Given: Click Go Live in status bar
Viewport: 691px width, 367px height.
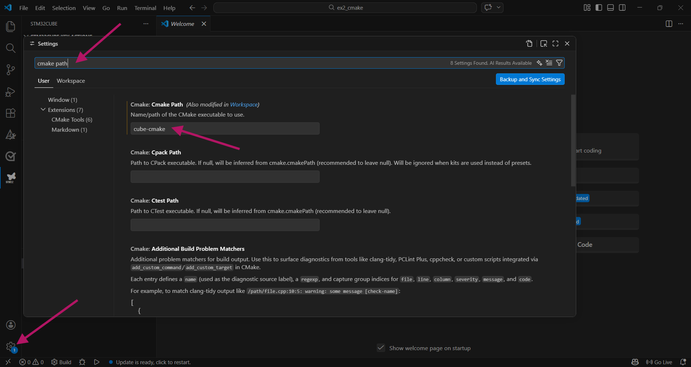Looking at the screenshot, I should pyautogui.click(x=659, y=362).
